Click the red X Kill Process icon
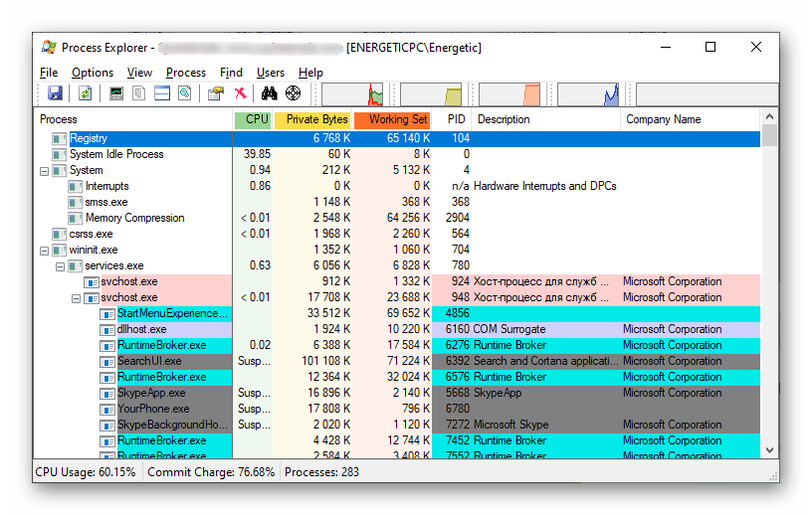This screenshot has width=812, height=515. click(240, 93)
